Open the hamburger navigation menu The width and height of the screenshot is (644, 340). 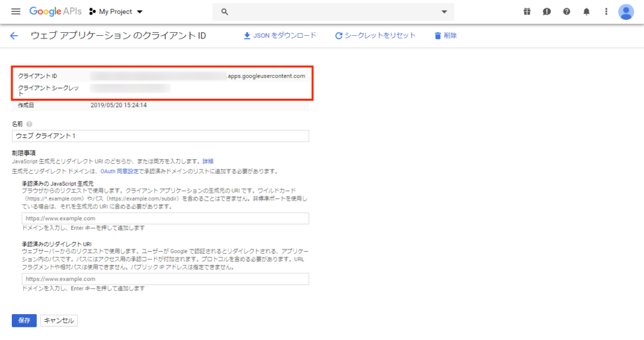click(x=16, y=11)
